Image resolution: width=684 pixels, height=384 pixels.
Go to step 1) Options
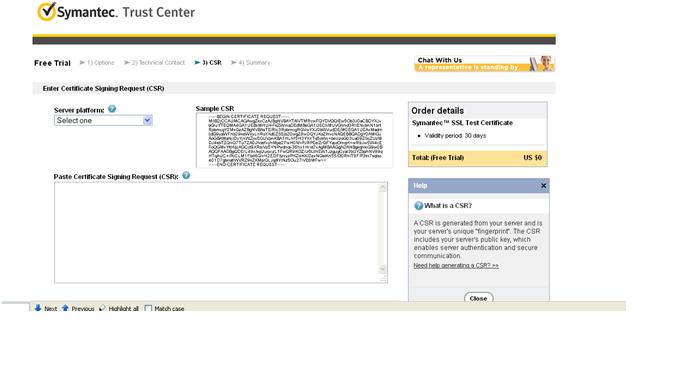101,63
